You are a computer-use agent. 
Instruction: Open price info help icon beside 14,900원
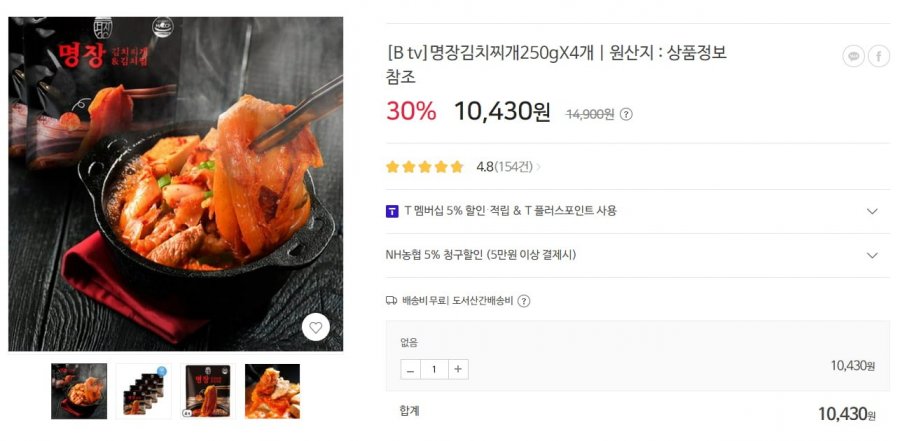[x=626, y=114]
